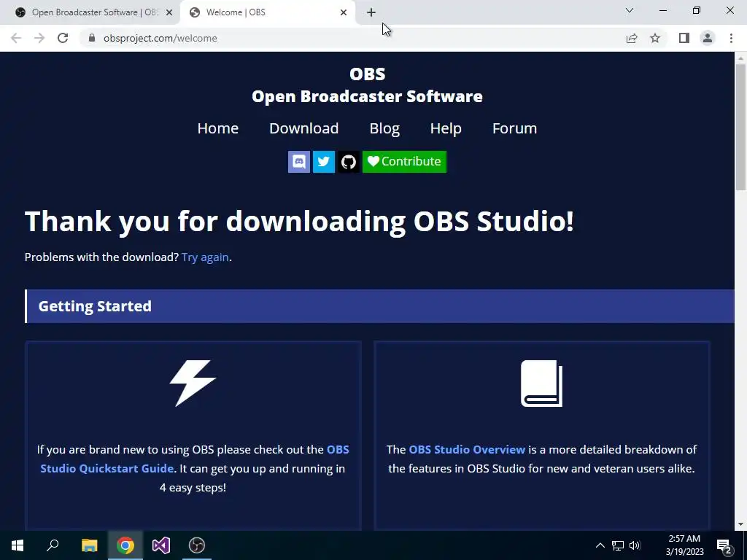Open the Blog nav item
The height and width of the screenshot is (560, 747).
pyautogui.click(x=384, y=128)
